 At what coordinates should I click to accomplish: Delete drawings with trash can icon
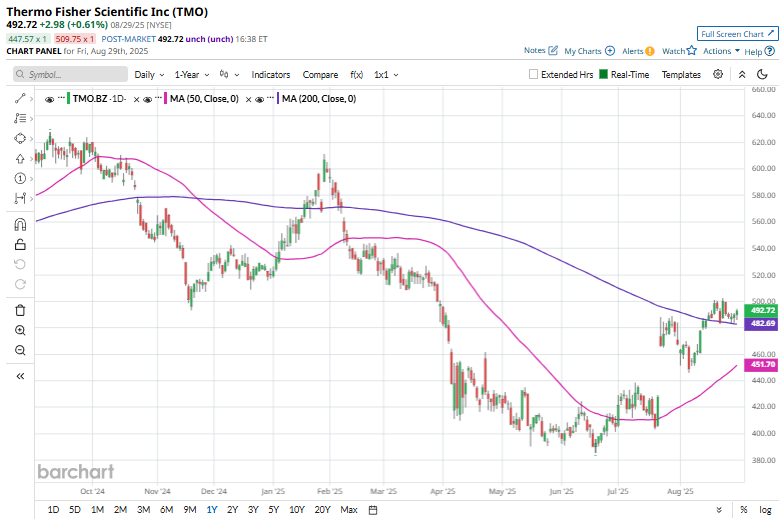click(x=20, y=310)
